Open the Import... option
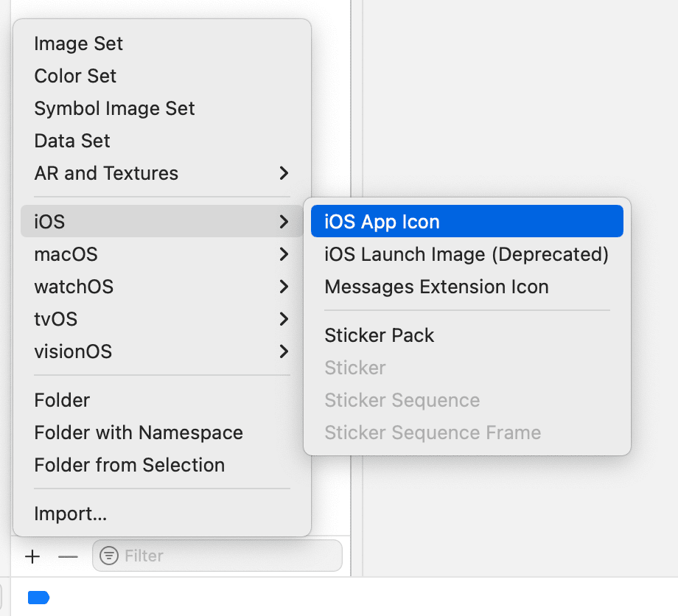 [71, 514]
